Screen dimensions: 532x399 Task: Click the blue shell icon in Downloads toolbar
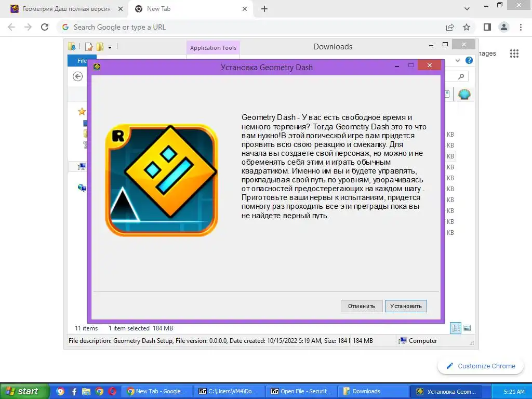click(x=464, y=94)
